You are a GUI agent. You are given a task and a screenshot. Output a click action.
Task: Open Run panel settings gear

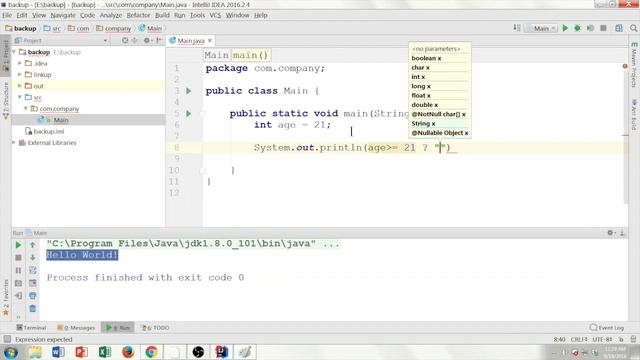[611, 233]
